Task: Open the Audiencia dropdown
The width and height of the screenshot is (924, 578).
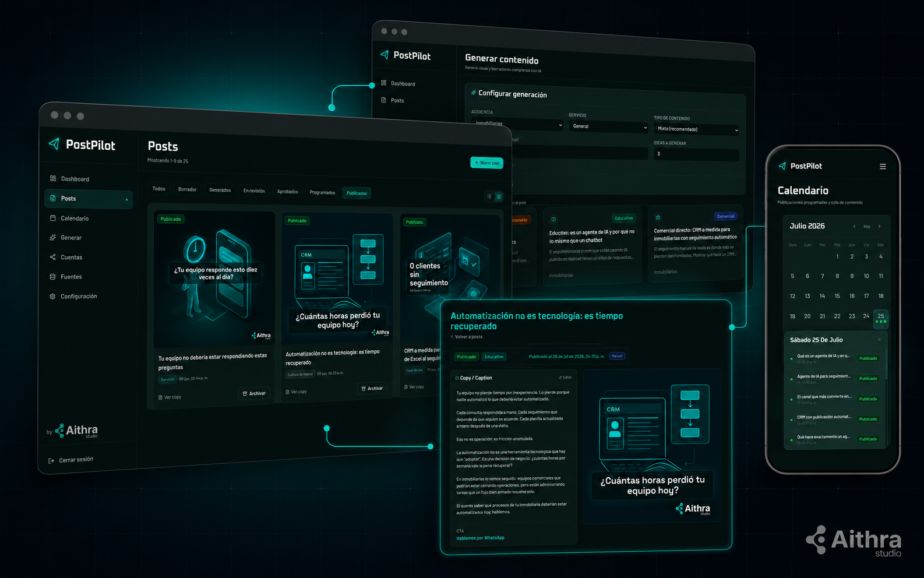Action: click(x=517, y=124)
